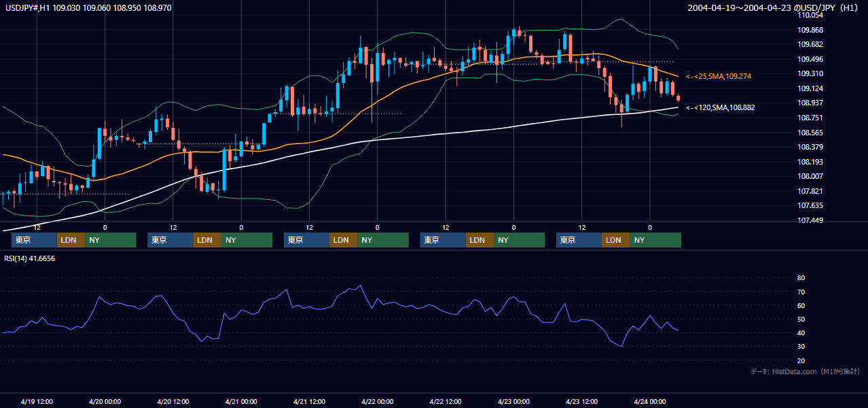Screen dimensions: 868x408
Task: Click the 4/20 00:00 date label
Action: [x=105, y=401]
